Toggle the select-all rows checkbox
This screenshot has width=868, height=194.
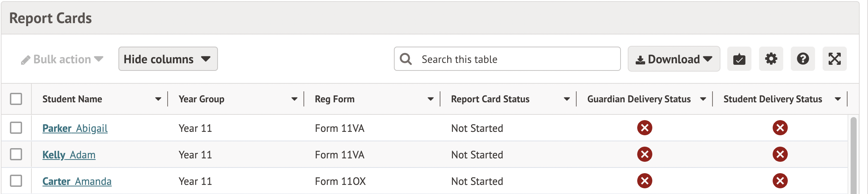tap(16, 99)
